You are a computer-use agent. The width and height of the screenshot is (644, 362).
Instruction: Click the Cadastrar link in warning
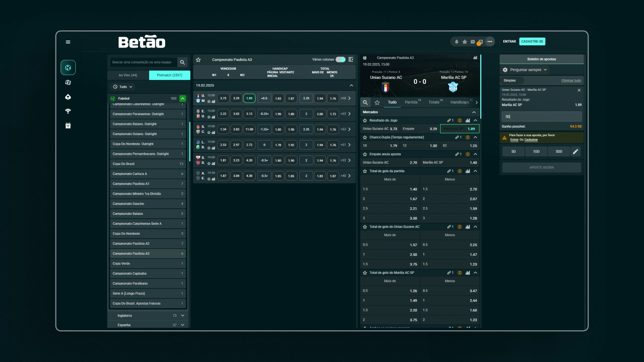coord(531,140)
